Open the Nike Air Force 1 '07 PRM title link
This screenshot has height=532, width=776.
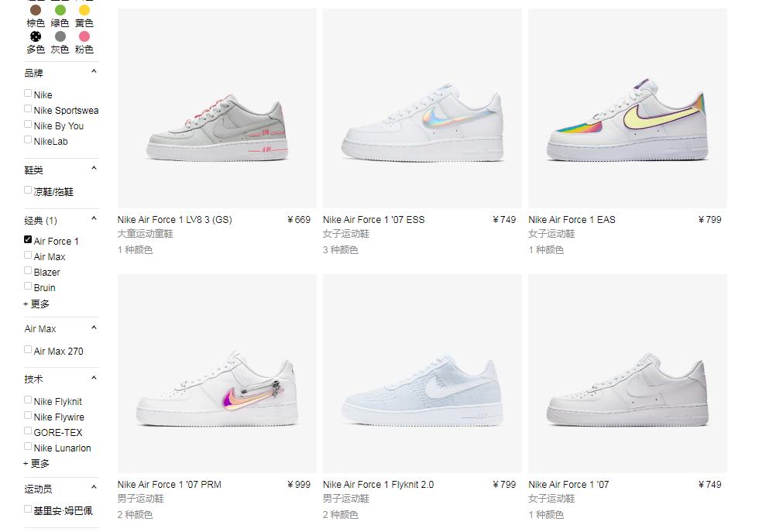click(170, 485)
